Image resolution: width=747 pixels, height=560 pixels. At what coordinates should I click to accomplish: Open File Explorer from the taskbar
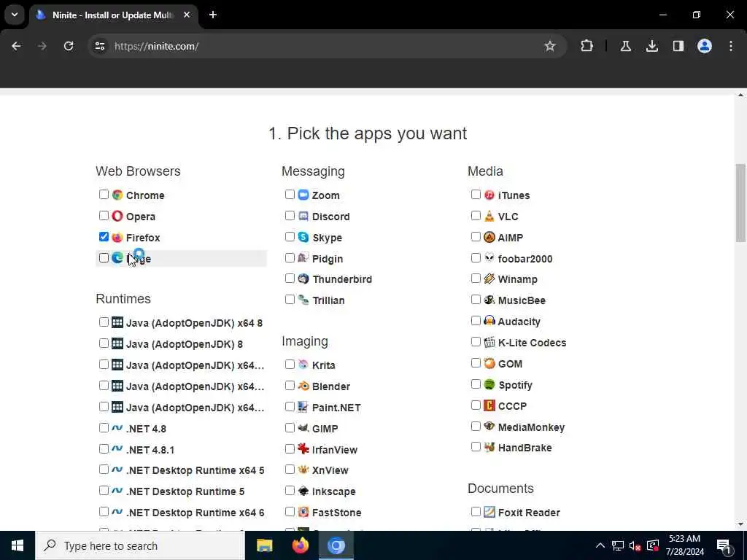click(x=264, y=545)
